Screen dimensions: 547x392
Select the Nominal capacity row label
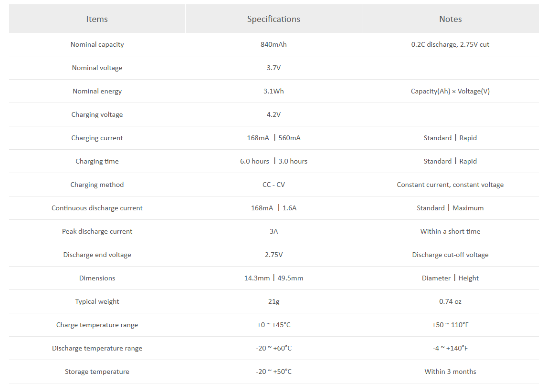pyautogui.click(x=97, y=44)
